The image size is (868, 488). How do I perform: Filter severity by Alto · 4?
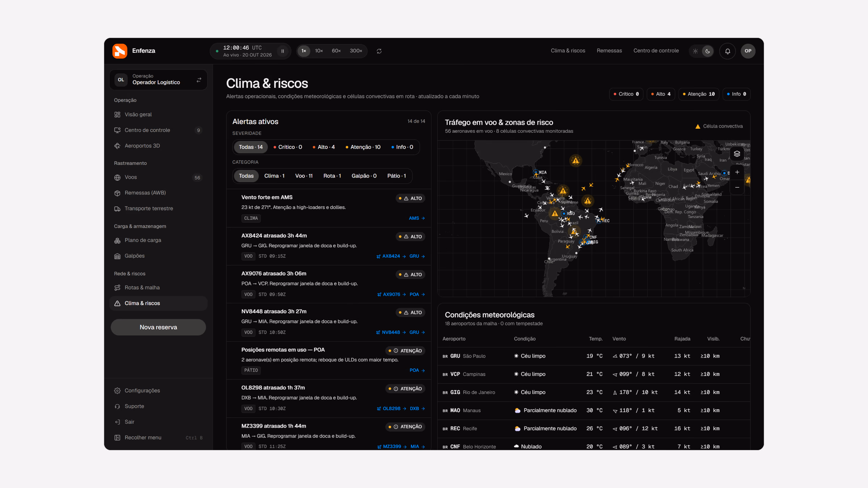[324, 147]
